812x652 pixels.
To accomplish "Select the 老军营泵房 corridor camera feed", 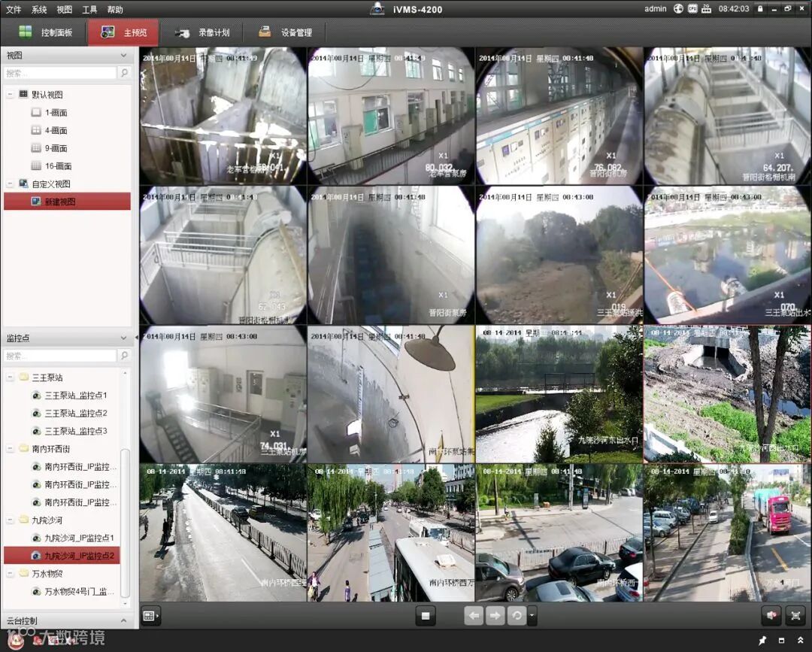I will click(391, 116).
